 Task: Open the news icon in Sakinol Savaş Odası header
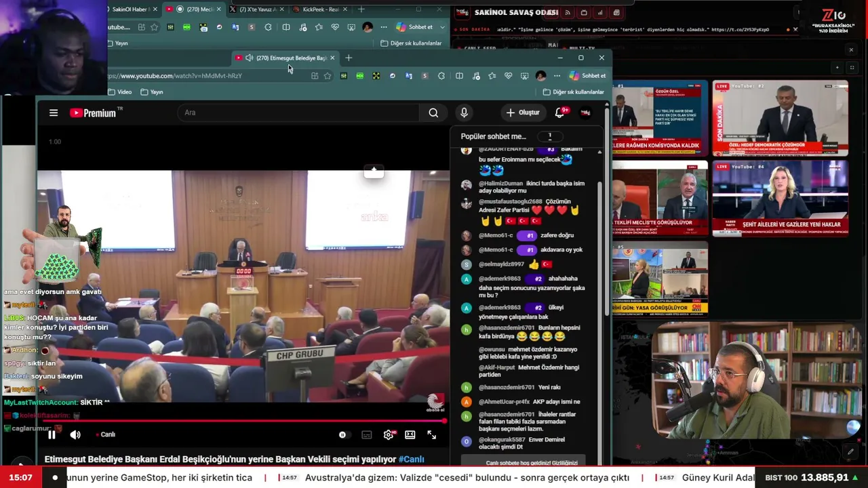pos(616,13)
